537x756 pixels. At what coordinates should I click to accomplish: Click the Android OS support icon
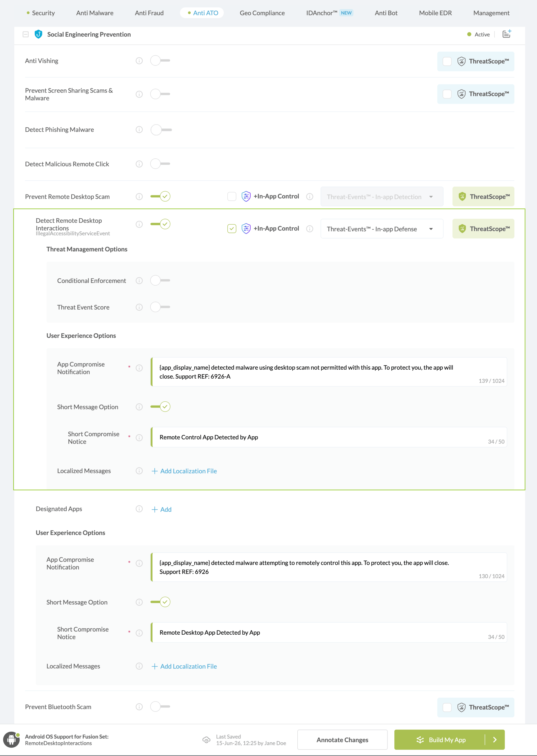click(11, 739)
